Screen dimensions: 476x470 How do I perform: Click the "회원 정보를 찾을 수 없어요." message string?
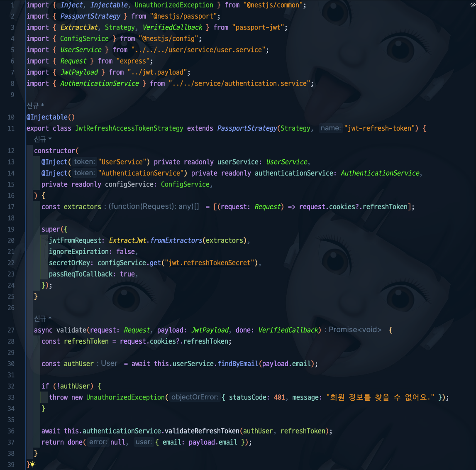pos(380,397)
